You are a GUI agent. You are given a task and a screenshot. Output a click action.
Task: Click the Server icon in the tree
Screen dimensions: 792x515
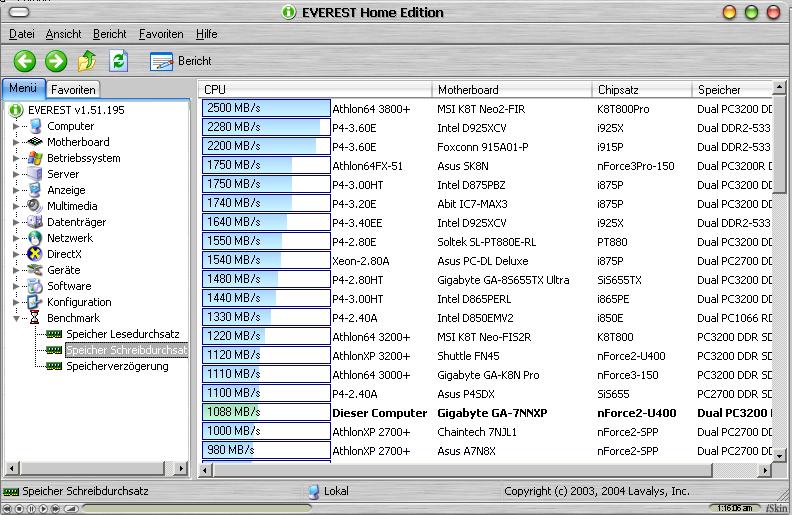pos(35,174)
